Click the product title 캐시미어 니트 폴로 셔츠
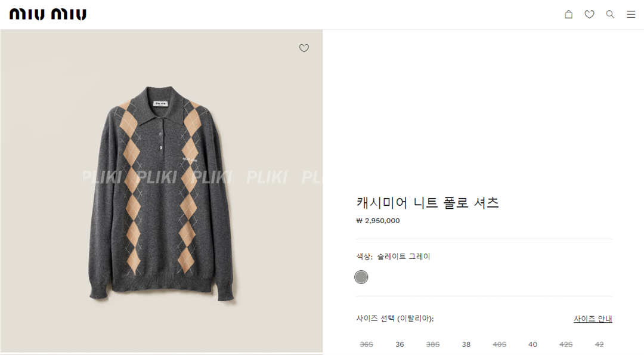Screen dimensions: 644x355 (428, 203)
